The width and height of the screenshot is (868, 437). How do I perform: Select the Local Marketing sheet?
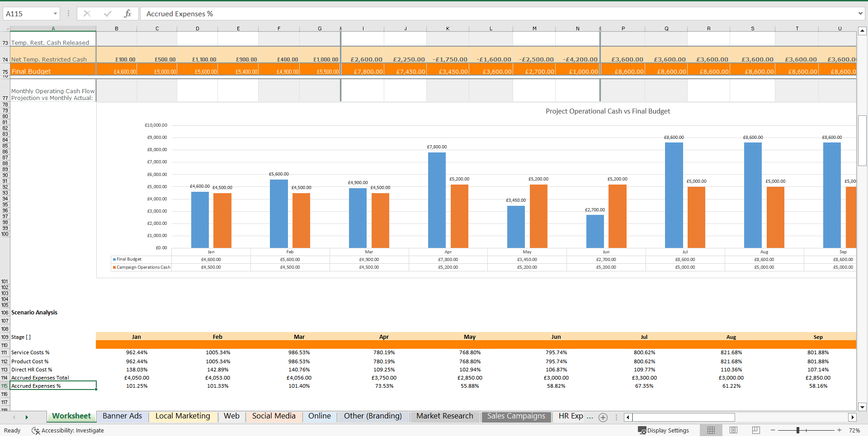183,416
